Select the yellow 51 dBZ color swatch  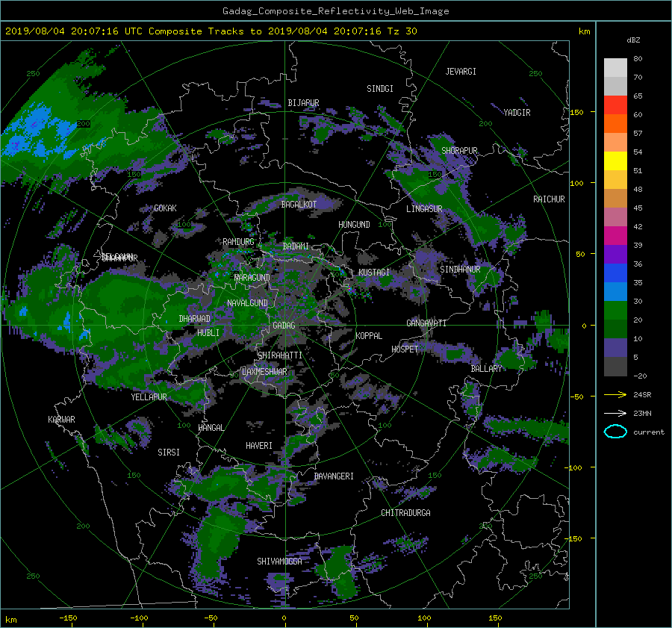[615, 161]
